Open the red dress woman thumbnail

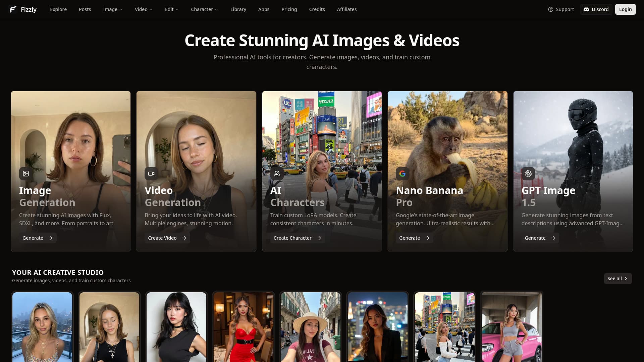244,327
